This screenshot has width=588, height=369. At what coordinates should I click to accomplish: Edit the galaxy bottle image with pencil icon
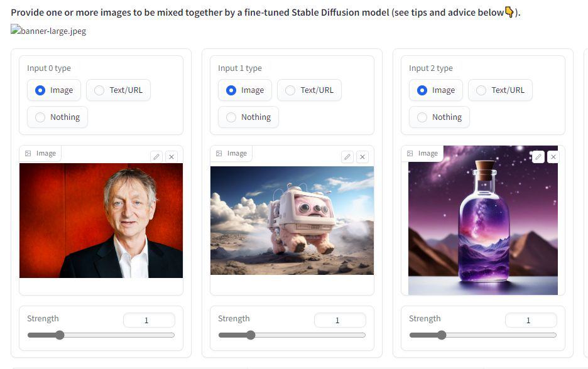(538, 157)
